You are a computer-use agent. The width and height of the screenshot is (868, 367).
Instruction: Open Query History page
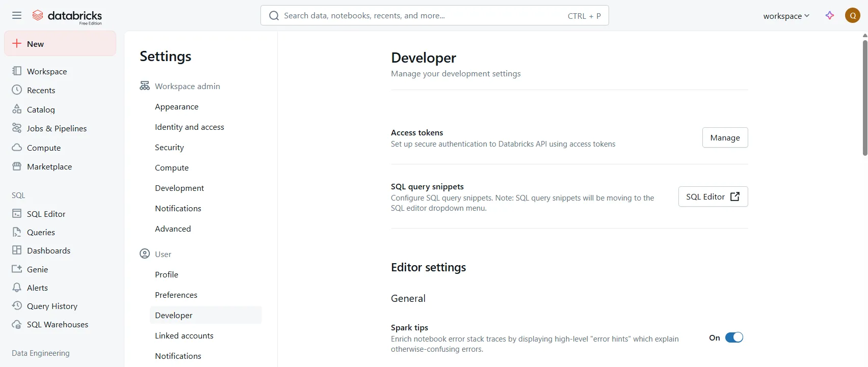pos(52,306)
